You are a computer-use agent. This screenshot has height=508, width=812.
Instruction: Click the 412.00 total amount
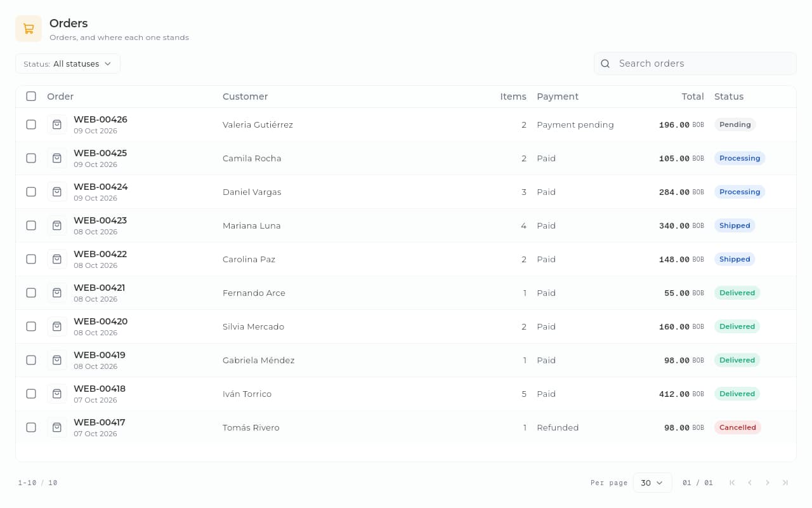(674, 394)
